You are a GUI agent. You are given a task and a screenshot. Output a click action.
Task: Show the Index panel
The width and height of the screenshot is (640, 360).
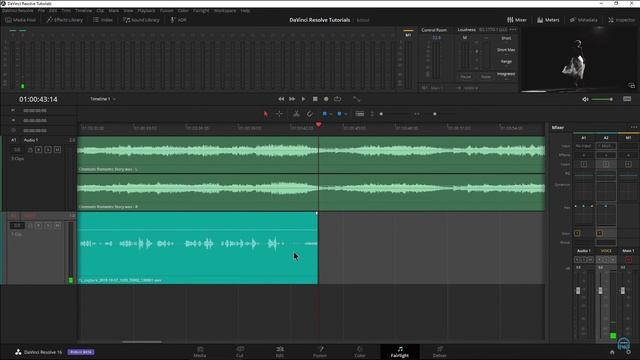103,20
